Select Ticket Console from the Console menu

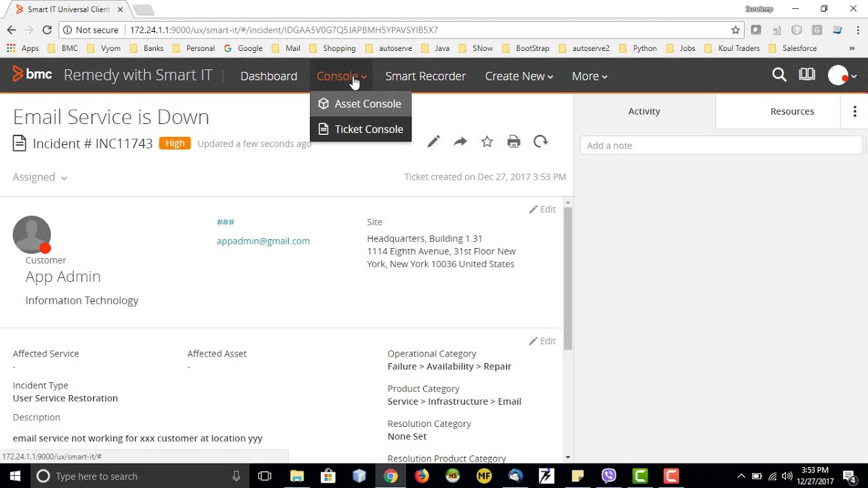361,129
